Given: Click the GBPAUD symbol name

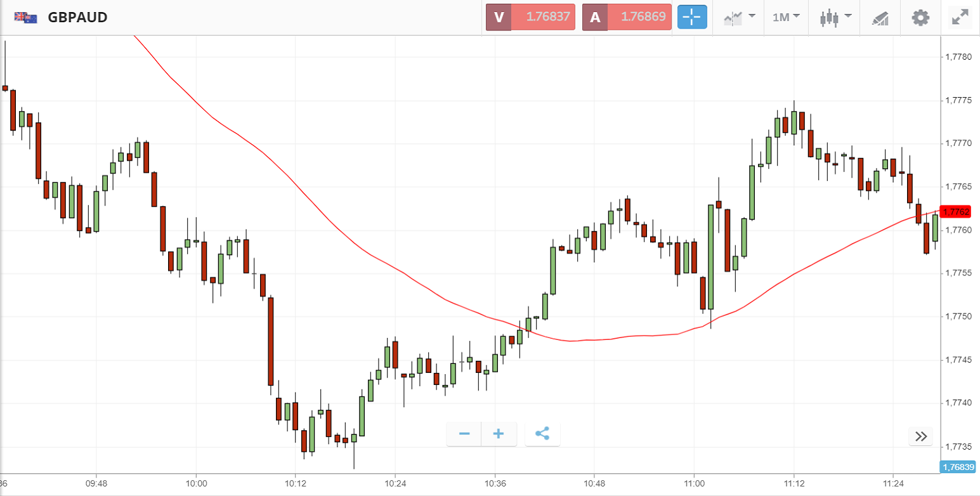Looking at the screenshot, I should click(77, 17).
